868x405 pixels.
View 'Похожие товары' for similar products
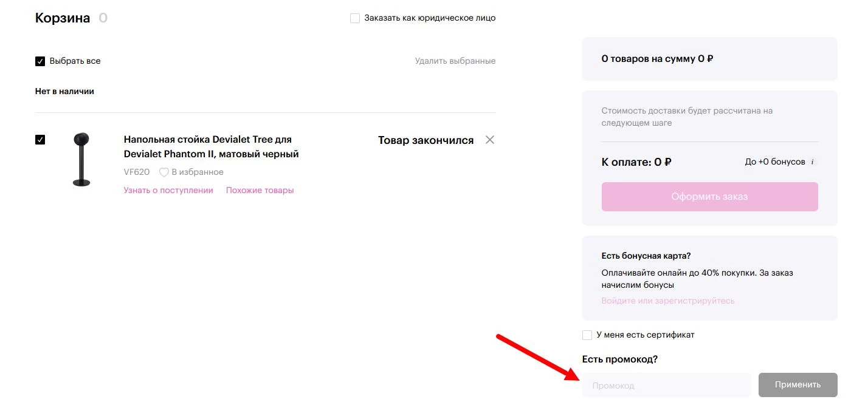tap(260, 190)
